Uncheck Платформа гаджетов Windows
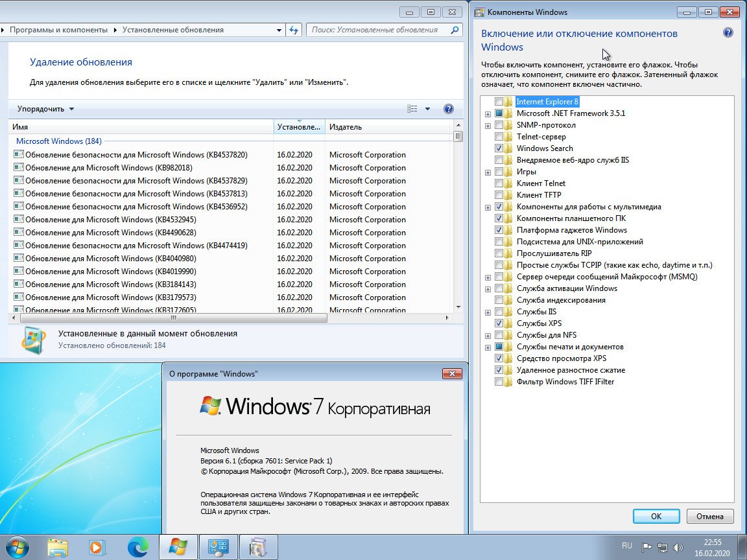The height and width of the screenshot is (560, 747). click(499, 230)
